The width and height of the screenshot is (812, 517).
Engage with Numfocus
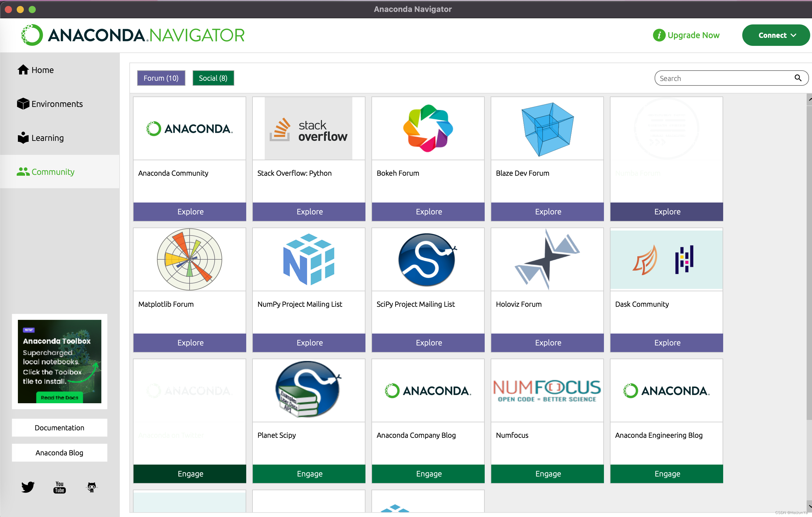pos(547,474)
